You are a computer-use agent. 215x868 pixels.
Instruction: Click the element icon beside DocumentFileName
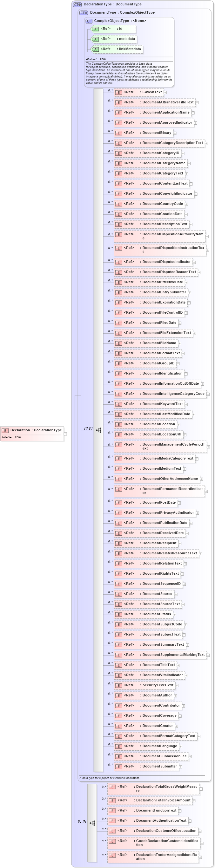click(118, 343)
